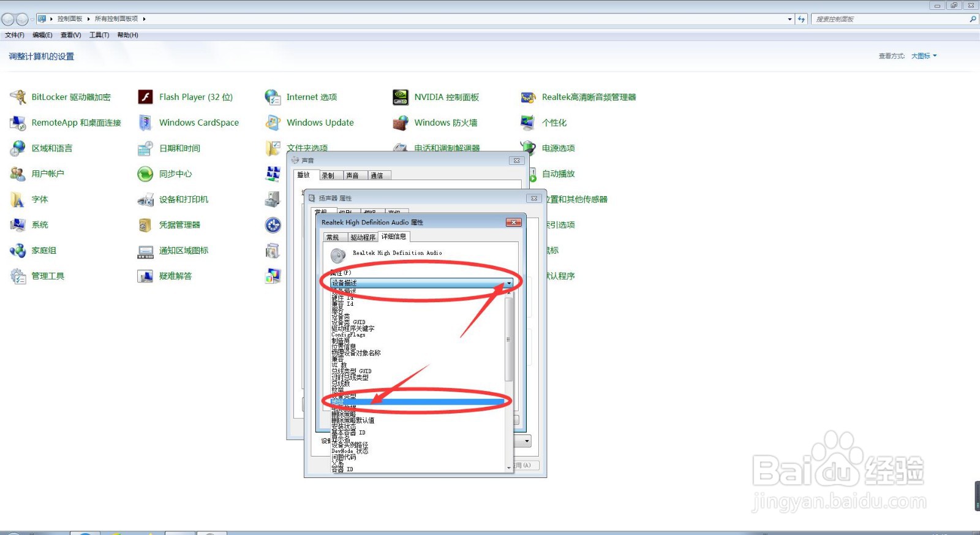Open 用户帐户 item
This screenshot has height=535, width=980.
[x=37, y=174]
